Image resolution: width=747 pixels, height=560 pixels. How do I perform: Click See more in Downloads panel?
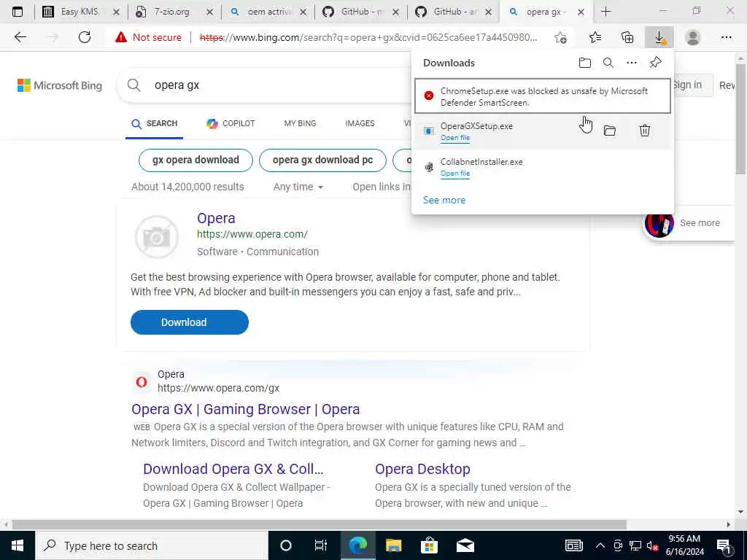(444, 200)
